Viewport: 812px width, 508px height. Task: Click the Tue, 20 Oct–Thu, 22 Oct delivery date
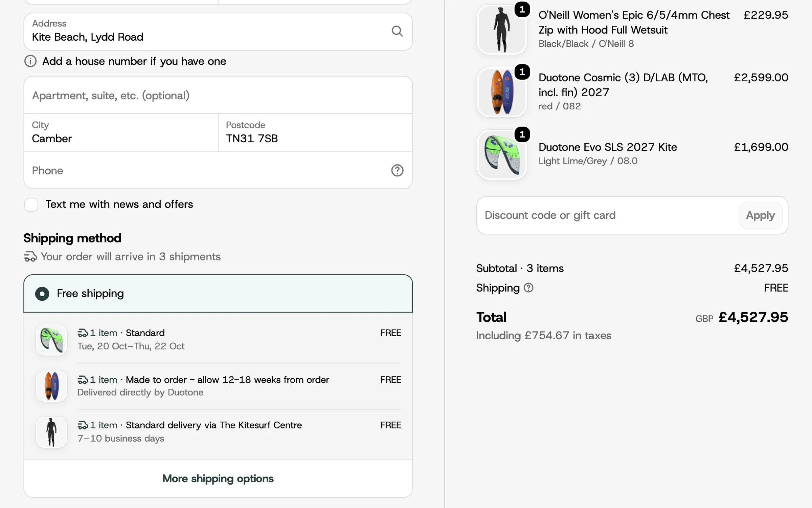pyautogui.click(x=131, y=346)
